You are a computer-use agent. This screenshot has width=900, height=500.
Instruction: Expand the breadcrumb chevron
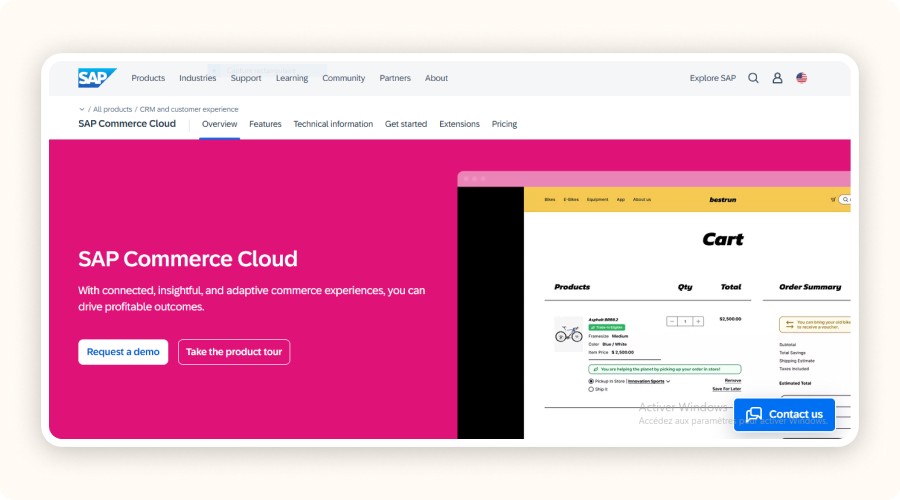pyautogui.click(x=82, y=109)
